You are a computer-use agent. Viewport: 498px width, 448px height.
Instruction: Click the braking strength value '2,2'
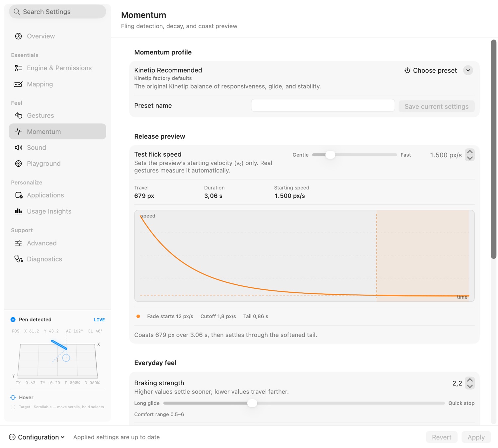pos(457,383)
